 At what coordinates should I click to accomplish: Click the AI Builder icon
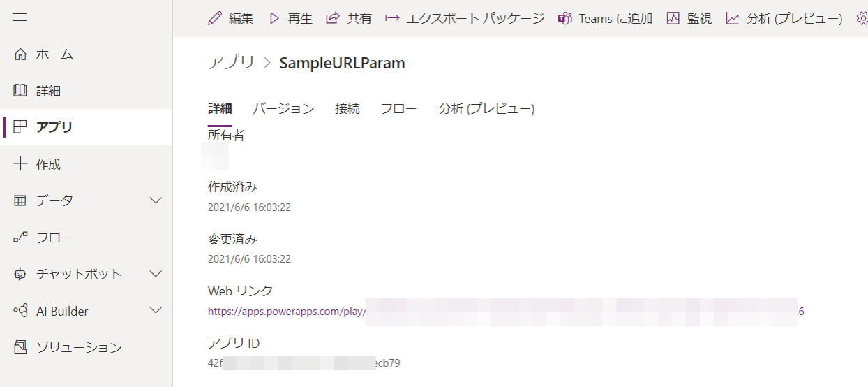pos(20,311)
